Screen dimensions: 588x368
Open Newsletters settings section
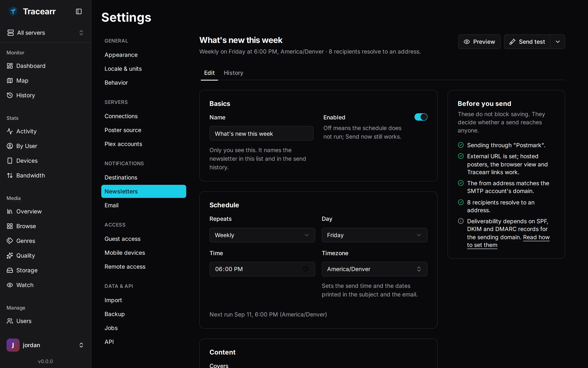coord(144,191)
